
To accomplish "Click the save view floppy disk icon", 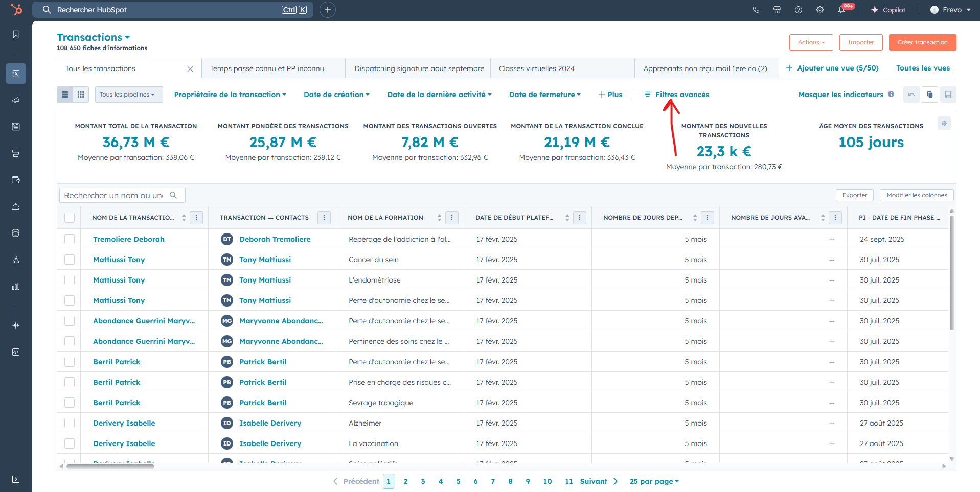I will click(x=948, y=95).
